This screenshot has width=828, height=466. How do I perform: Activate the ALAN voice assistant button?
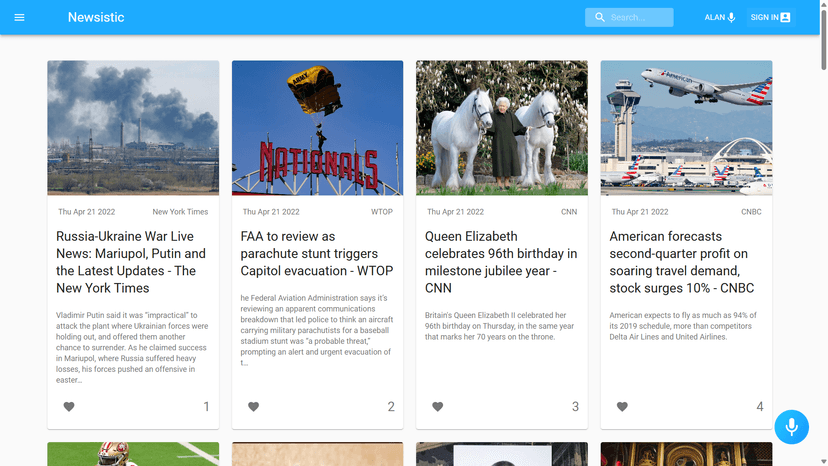click(x=719, y=17)
